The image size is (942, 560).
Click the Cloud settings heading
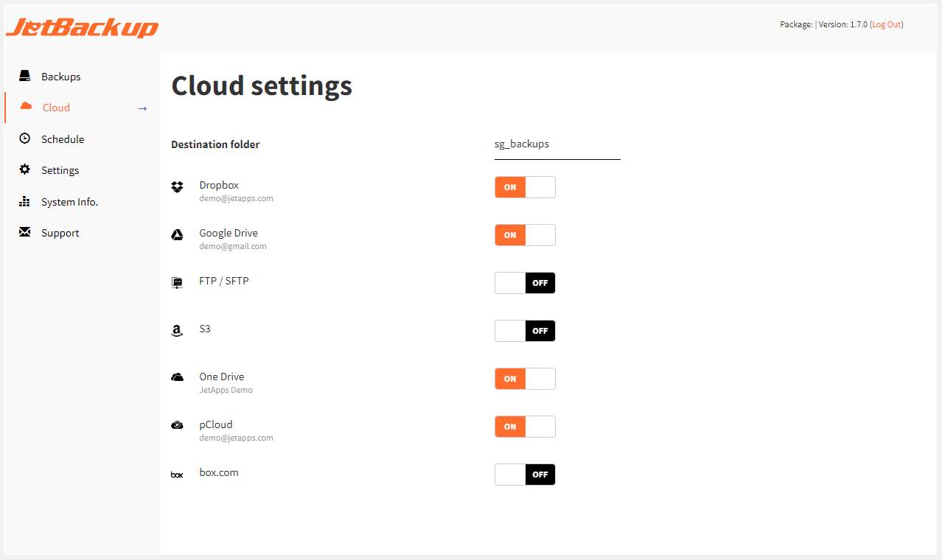[262, 86]
